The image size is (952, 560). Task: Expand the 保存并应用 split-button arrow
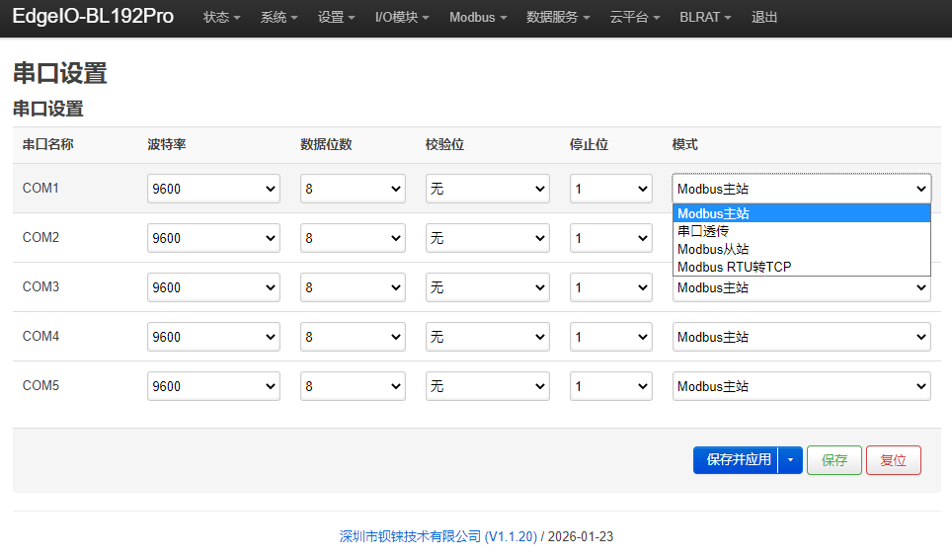click(790, 460)
